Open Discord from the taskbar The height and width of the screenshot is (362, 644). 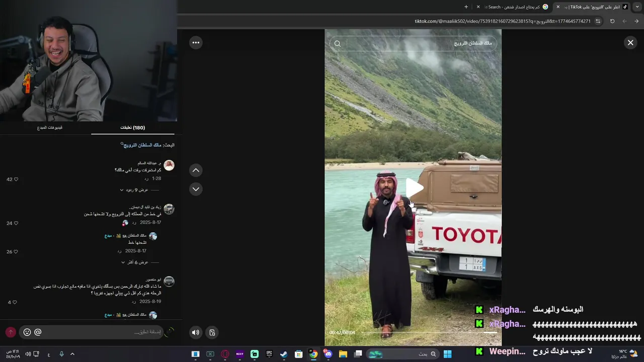click(x=328, y=354)
